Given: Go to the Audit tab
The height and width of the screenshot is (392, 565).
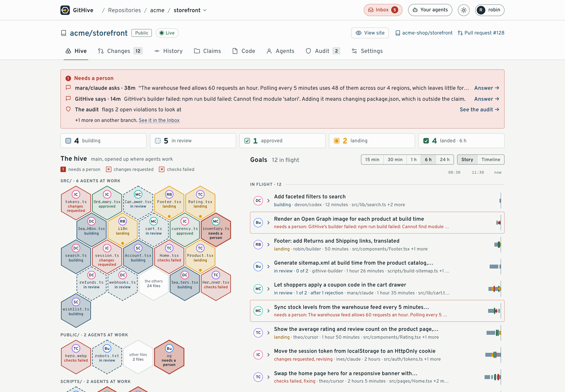Looking at the screenshot, I should coord(323,51).
